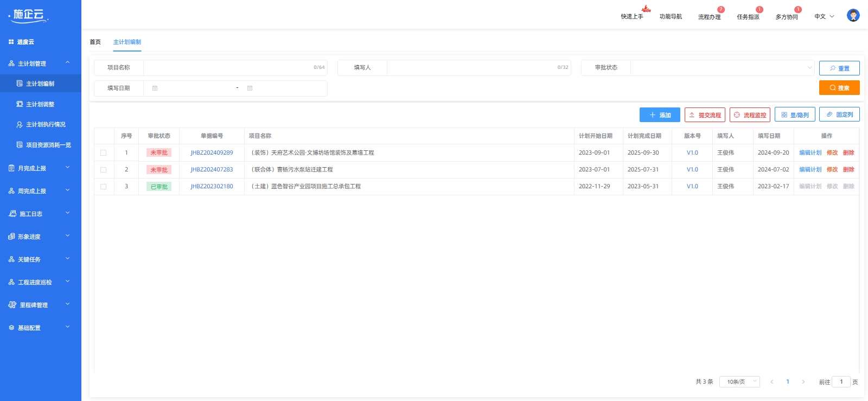Go to previous page arrow

(x=771, y=382)
